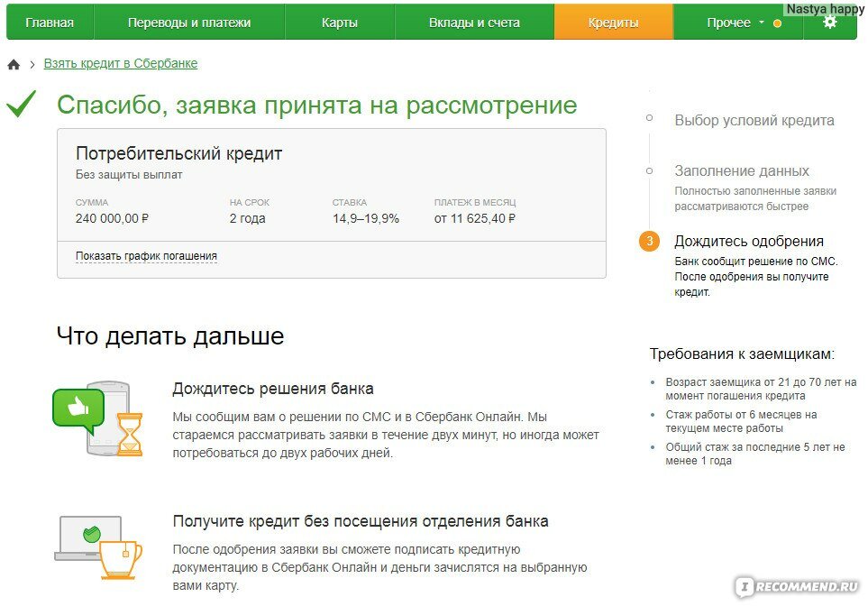This screenshot has width=868, height=606.
Task: Click monthly payment от 11 625,40 ₽
Action: pos(475,218)
